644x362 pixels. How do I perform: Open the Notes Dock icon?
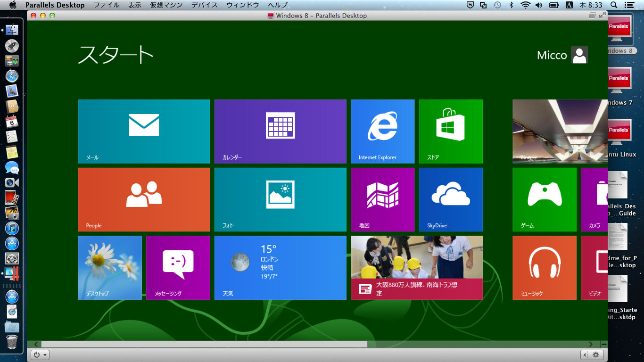pyautogui.click(x=12, y=152)
